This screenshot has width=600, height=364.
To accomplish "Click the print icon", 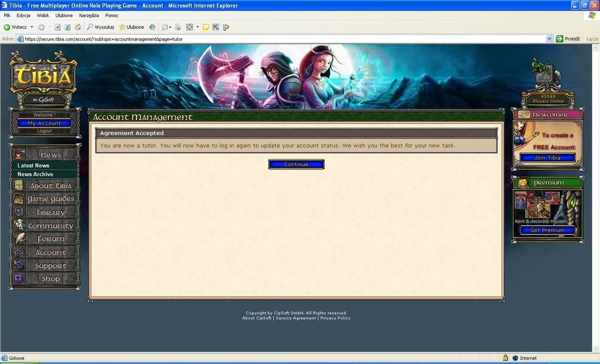I will point(178,27).
